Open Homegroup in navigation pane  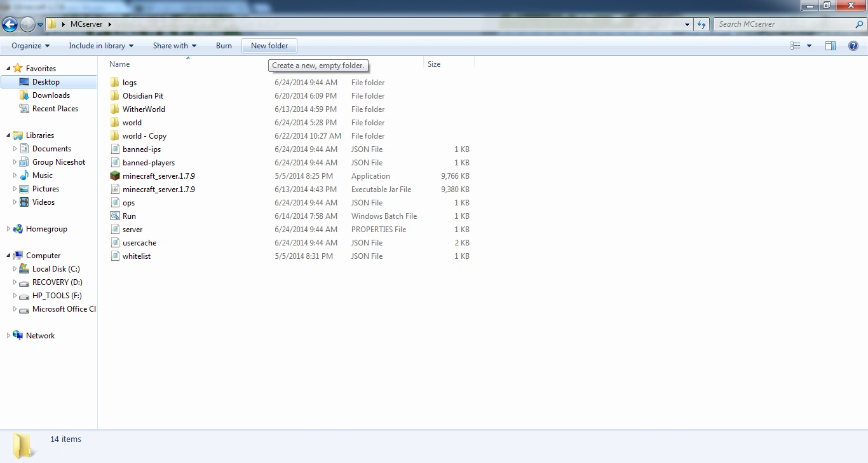[x=46, y=229]
